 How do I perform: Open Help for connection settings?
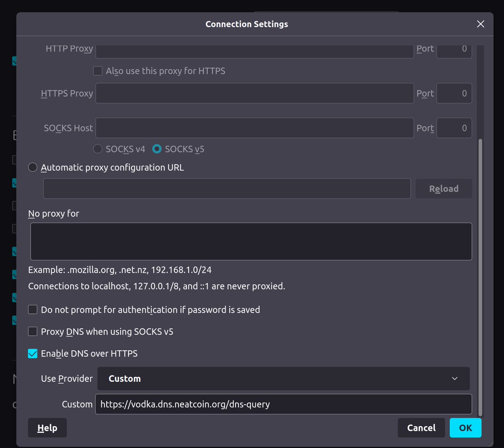pos(47,428)
